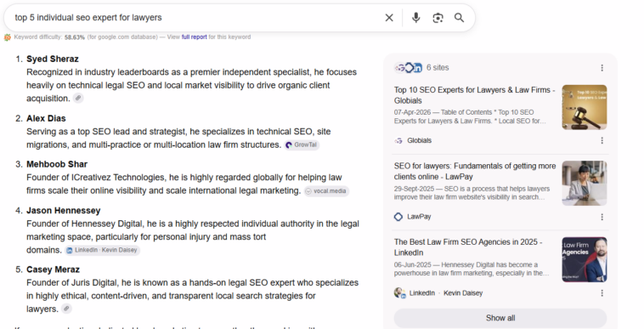Open Globials gavel thumbnail image
The height and width of the screenshot is (329, 644).
(x=584, y=107)
